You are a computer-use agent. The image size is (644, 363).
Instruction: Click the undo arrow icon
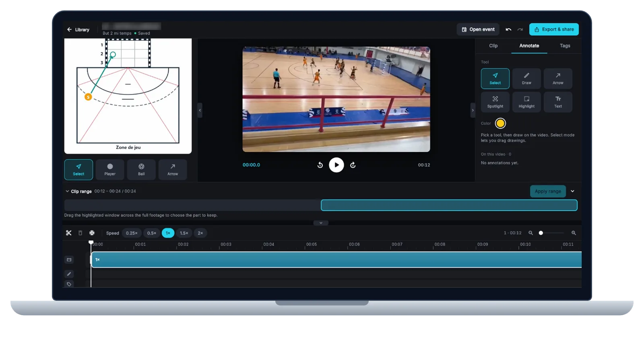click(x=508, y=29)
